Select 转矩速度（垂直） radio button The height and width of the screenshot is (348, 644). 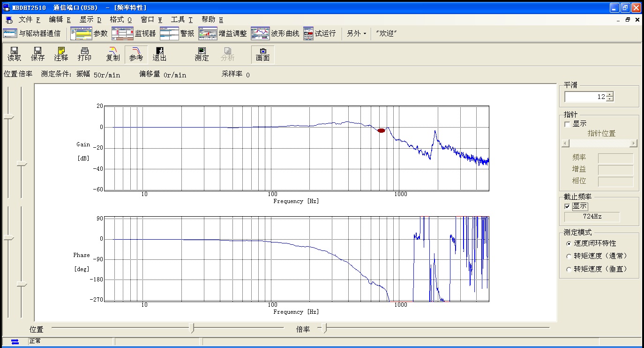click(x=569, y=270)
